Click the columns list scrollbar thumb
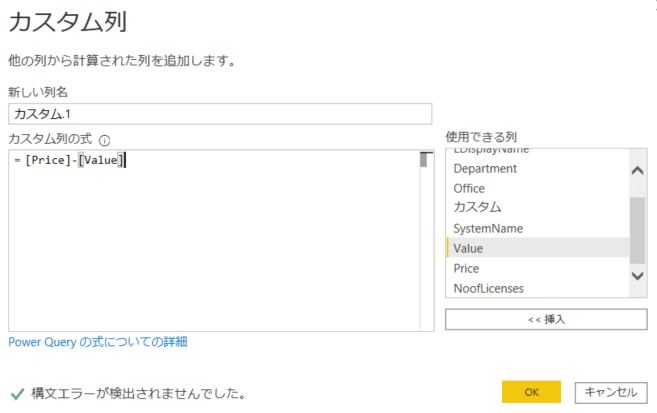The width and height of the screenshot is (657, 413). (638, 230)
